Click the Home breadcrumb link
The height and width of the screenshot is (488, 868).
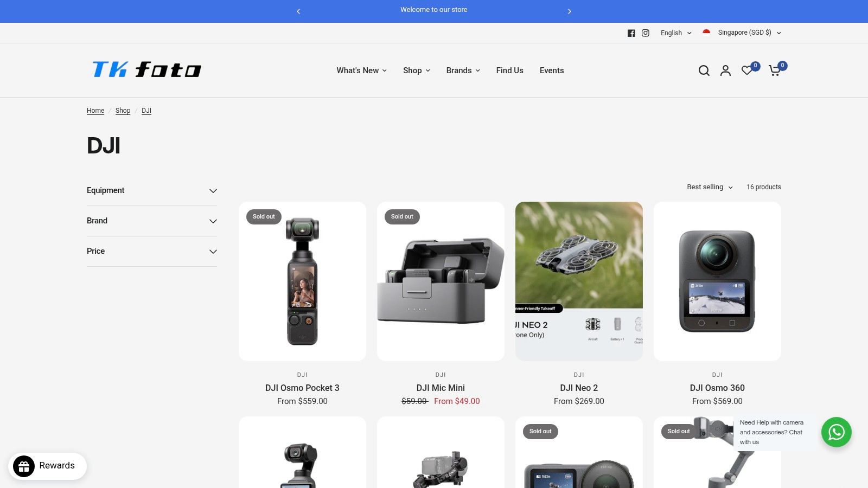tap(95, 111)
